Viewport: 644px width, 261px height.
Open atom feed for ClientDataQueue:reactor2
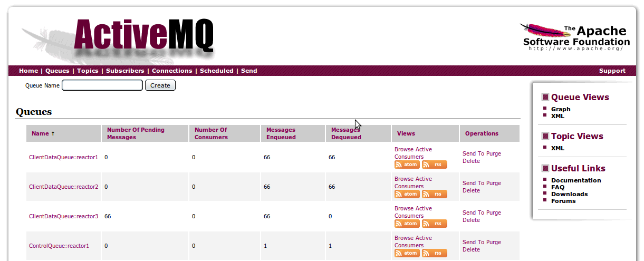(x=407, y=194)
